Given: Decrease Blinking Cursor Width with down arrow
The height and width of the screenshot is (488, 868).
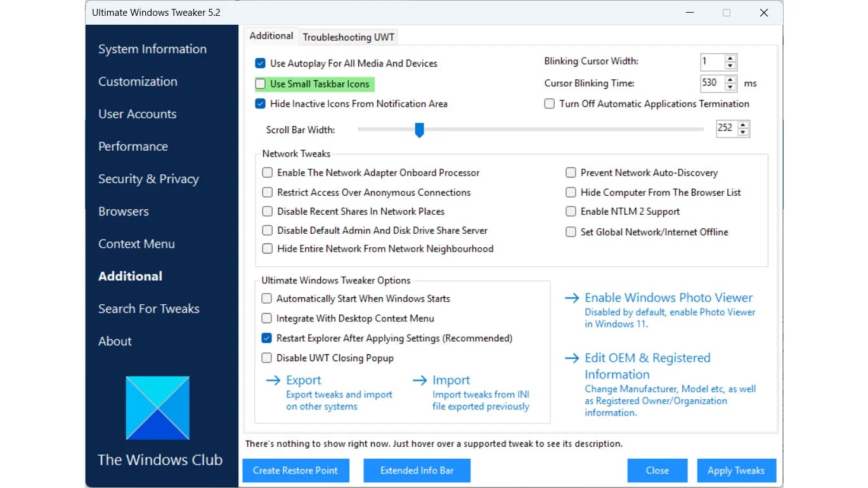Looking at the screenshot, I should click(x=730, y=65).
